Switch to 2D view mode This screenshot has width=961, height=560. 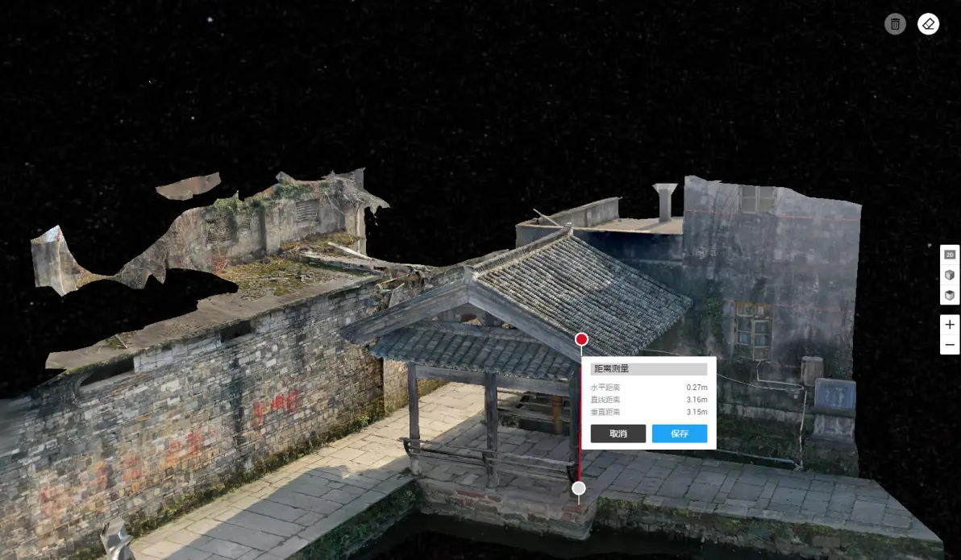click(x=950, y=255)
